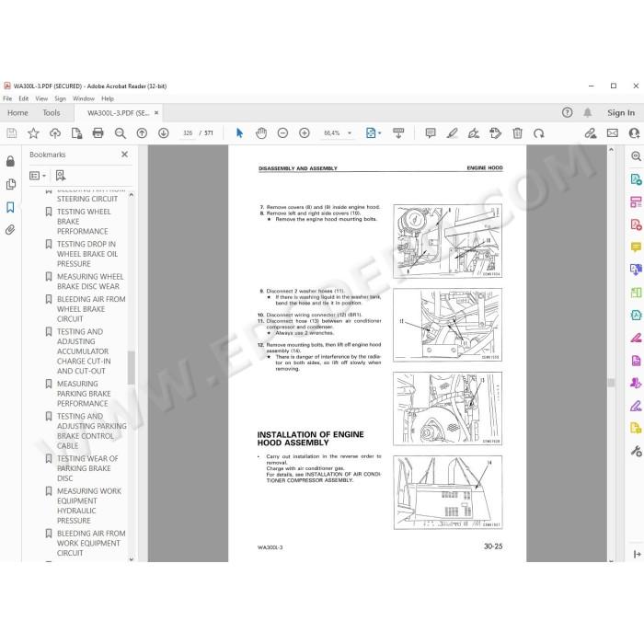644x644 pixels.
Task: Click the upload to cloud icon
Action: coord(55,133)
